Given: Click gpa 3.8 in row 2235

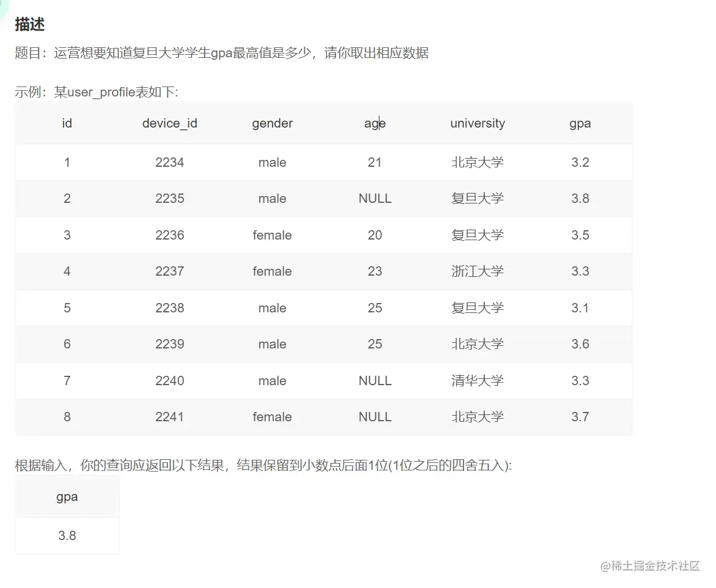Looking at the screenshot, I should pos(580,198).
